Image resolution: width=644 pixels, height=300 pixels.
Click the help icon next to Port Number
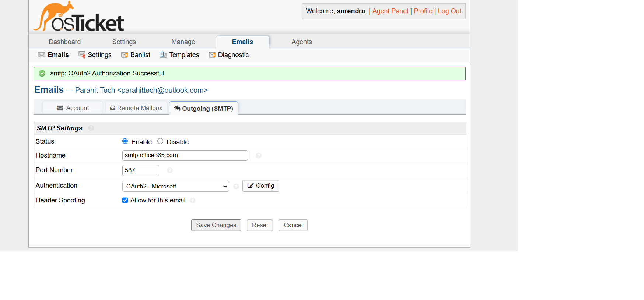tap(170, 170)
